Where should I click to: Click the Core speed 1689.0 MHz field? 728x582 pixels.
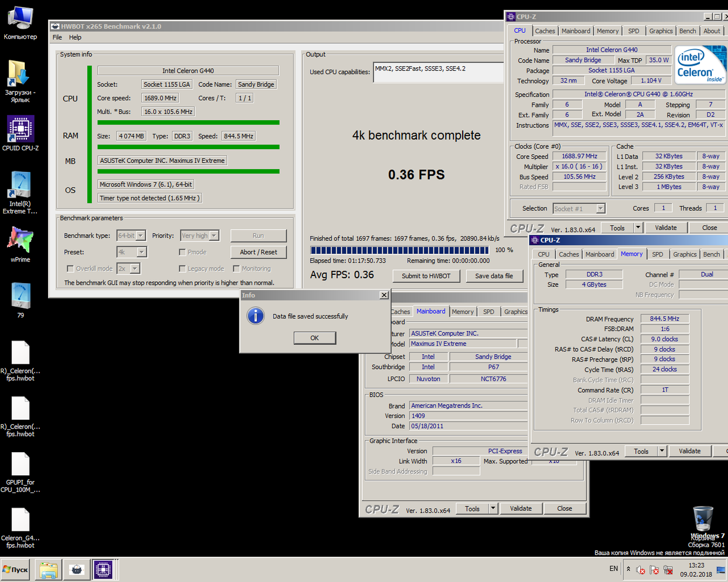click(x=160, y=98)
